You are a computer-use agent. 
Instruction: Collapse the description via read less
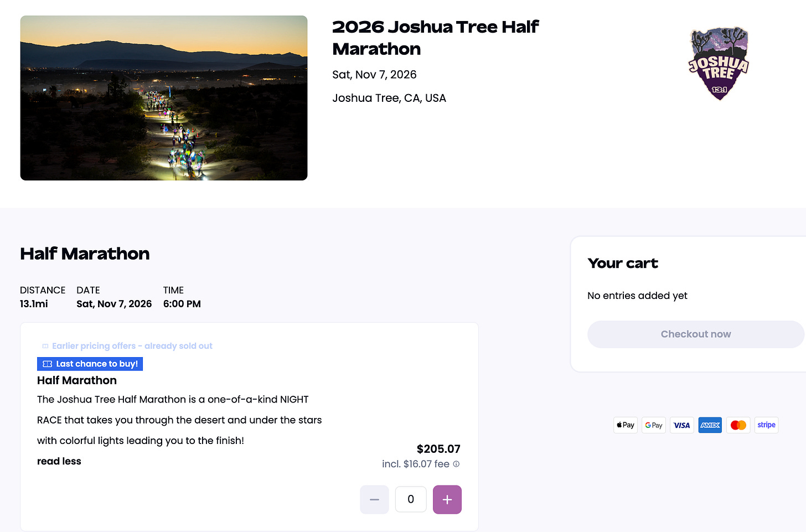tap(59, 461)
